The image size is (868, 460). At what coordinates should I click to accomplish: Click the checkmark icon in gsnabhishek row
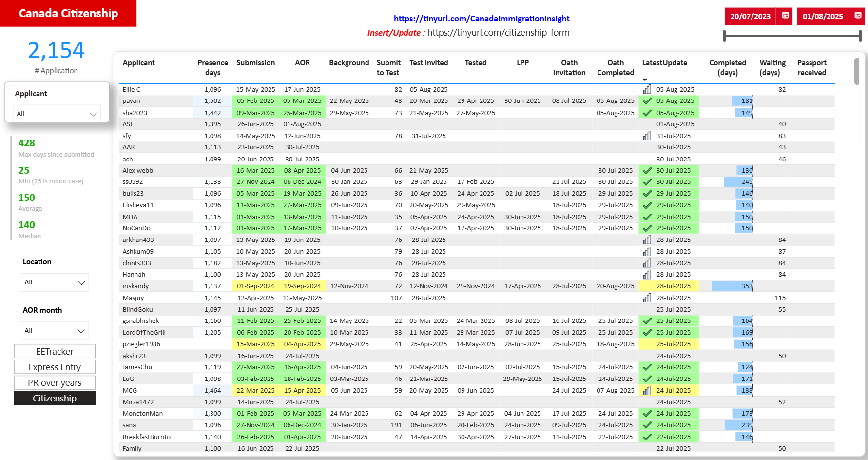(x=647, y=321)
